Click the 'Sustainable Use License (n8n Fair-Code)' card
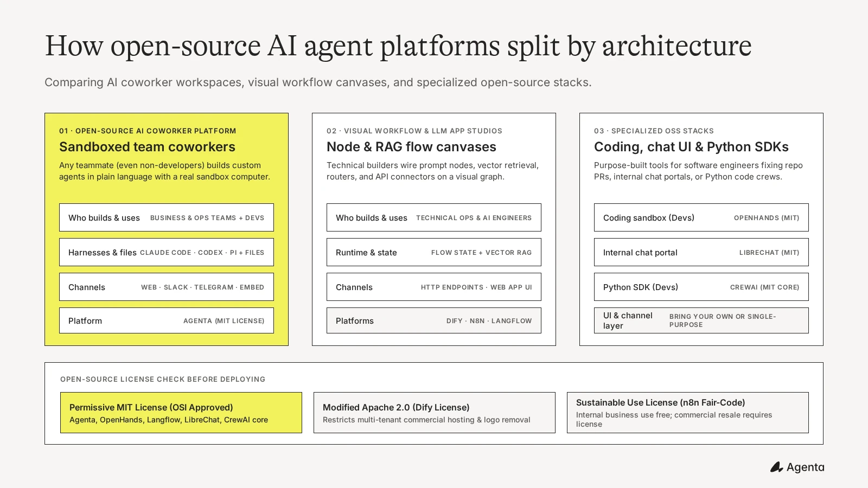The image size is (868, 488). [x=688, y=413]
